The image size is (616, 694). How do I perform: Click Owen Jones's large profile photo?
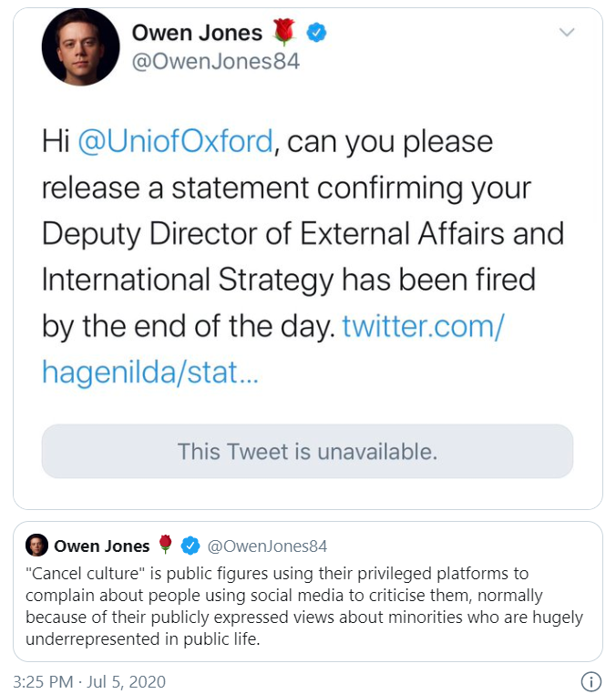[x=80, y=47]
